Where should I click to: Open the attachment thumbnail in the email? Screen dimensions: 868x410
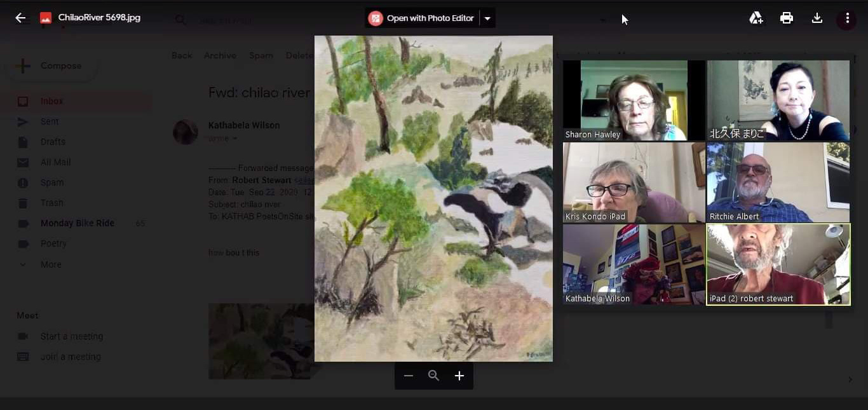[x=261, y=341]
